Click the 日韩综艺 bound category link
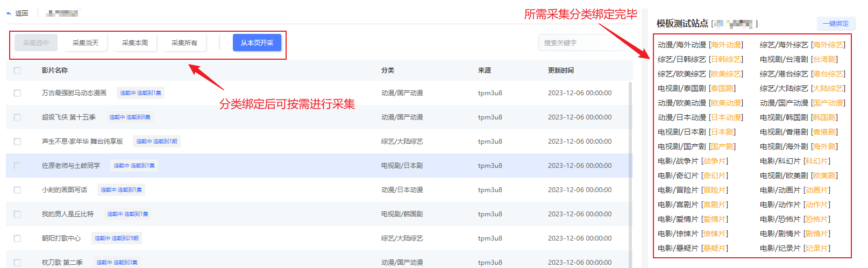868x268 pixels. point(726,60)
